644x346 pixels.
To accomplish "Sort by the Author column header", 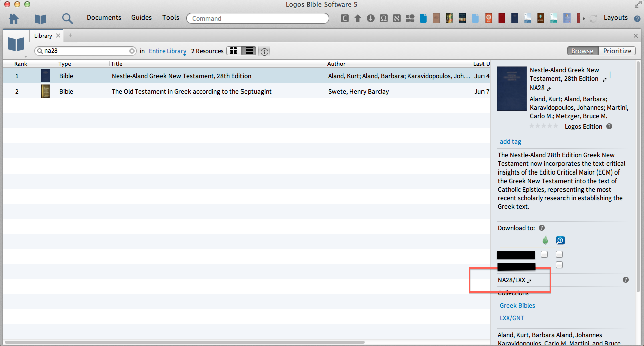I will pyautogui.click(x=336, y=64).
